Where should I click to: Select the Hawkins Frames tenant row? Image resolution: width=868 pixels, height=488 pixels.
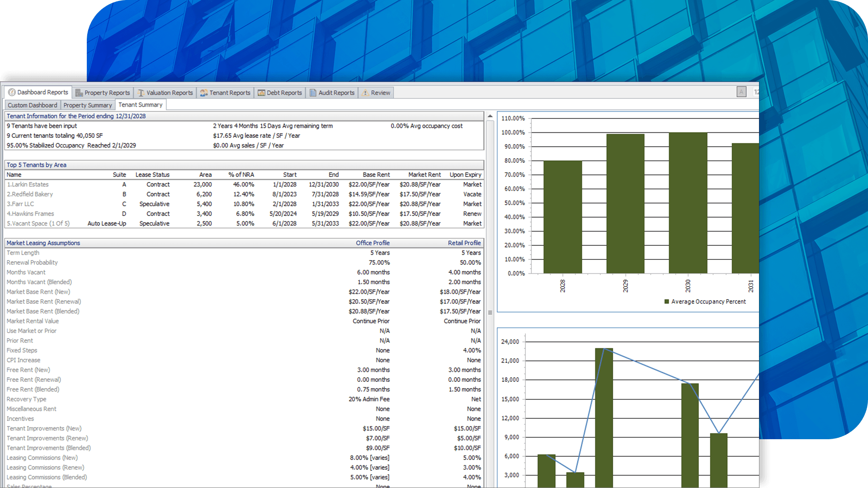pos(31,213)
